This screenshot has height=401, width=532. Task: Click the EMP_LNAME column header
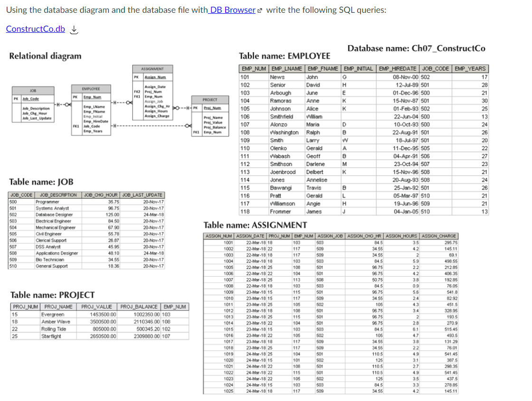(287, 69)
